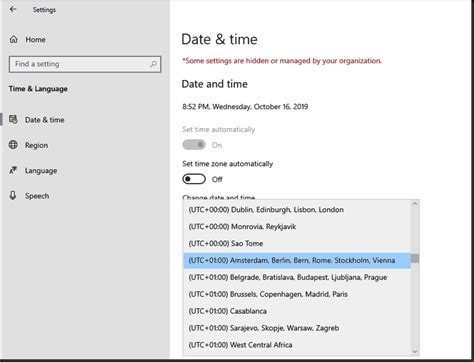Choose West Central Africa time zone
474x362 pixels.
click(x=297, y=345)
